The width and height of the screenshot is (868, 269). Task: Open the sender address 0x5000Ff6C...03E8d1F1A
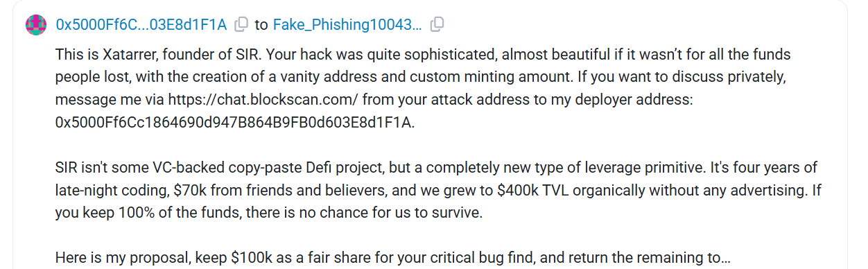pyautogui.click(x=141, y=25)
